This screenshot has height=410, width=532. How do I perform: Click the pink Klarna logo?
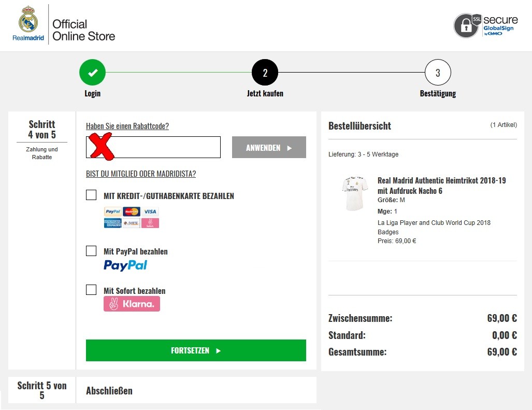click(x=132, y=304)
